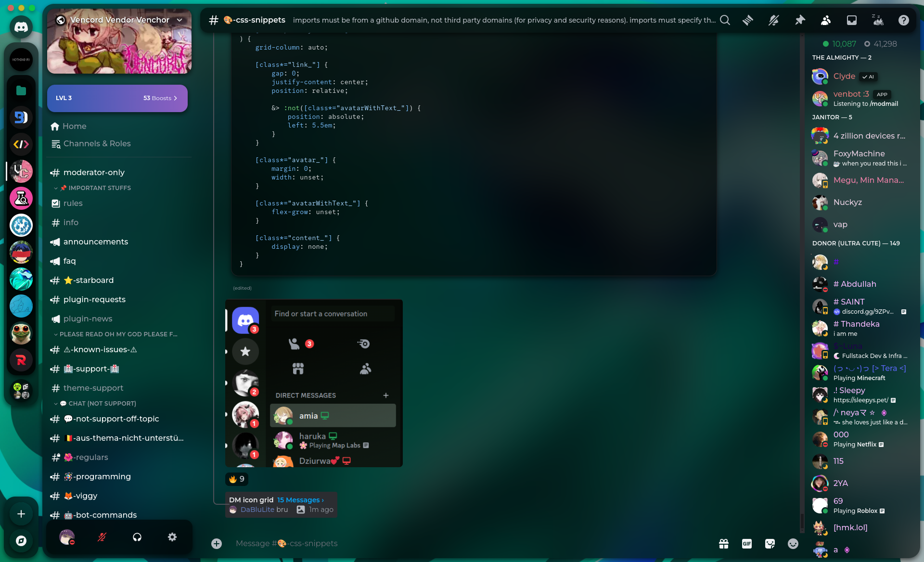Search the channel with magnifier icon

(x=725, y=20)
